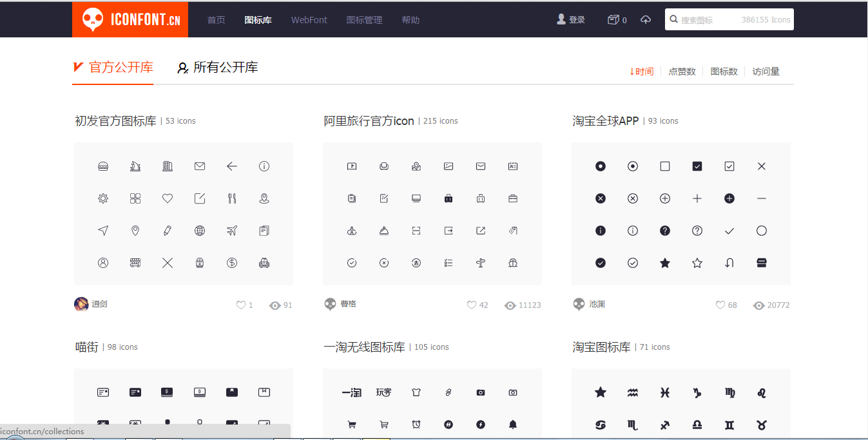
Task: Click the dollar coin icon
Action: pyautogui.click(x=232, y=263)
